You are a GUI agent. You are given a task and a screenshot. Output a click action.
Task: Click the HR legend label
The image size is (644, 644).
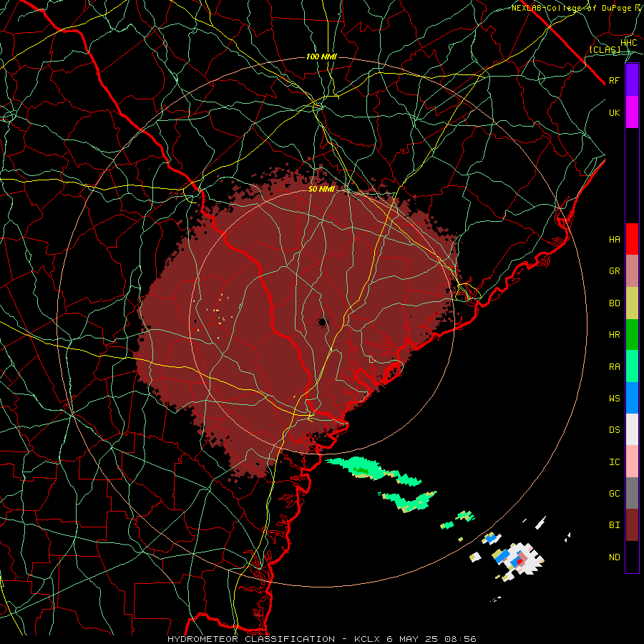[615, 335]
